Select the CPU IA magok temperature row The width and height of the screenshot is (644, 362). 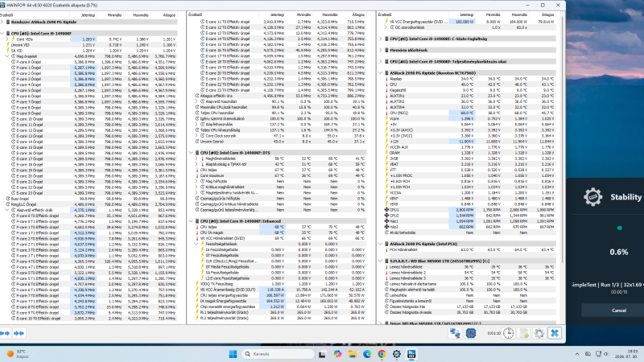[x=277, y=232]
